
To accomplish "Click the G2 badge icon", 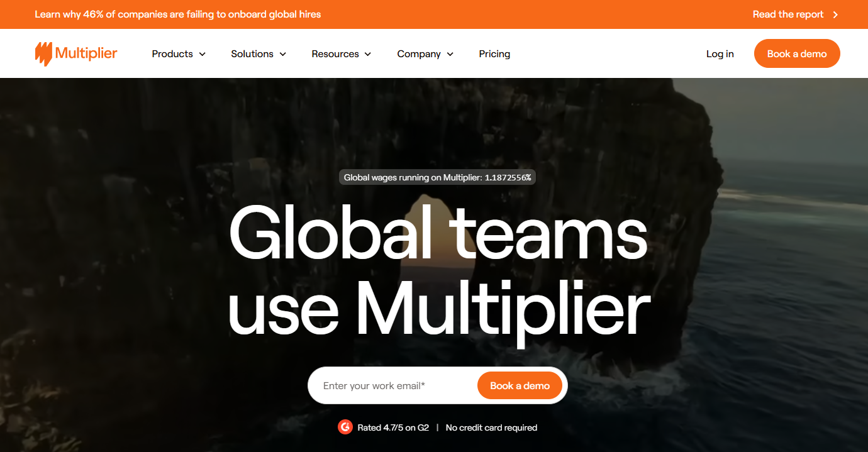I will 345,427.
